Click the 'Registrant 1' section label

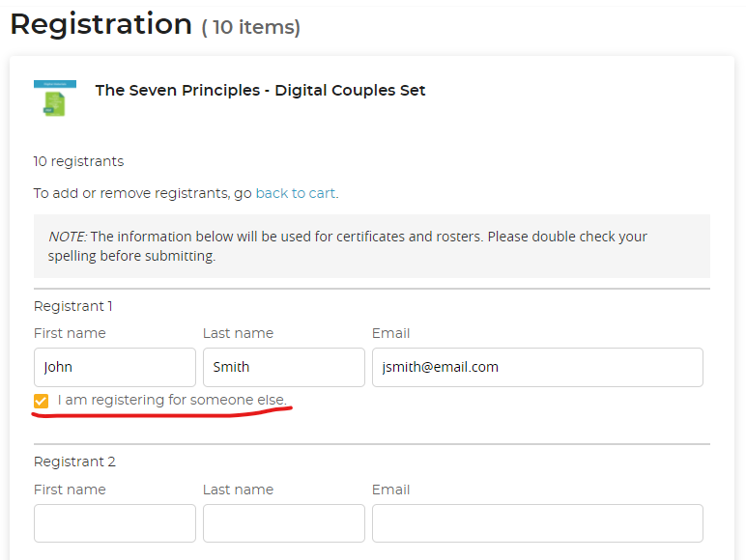(73, 306)
